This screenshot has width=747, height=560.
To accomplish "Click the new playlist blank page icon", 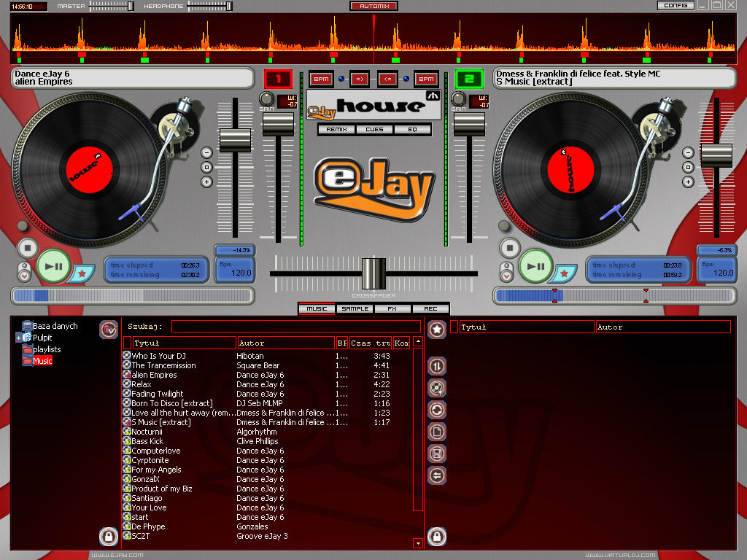I will [x=437, y=432].
